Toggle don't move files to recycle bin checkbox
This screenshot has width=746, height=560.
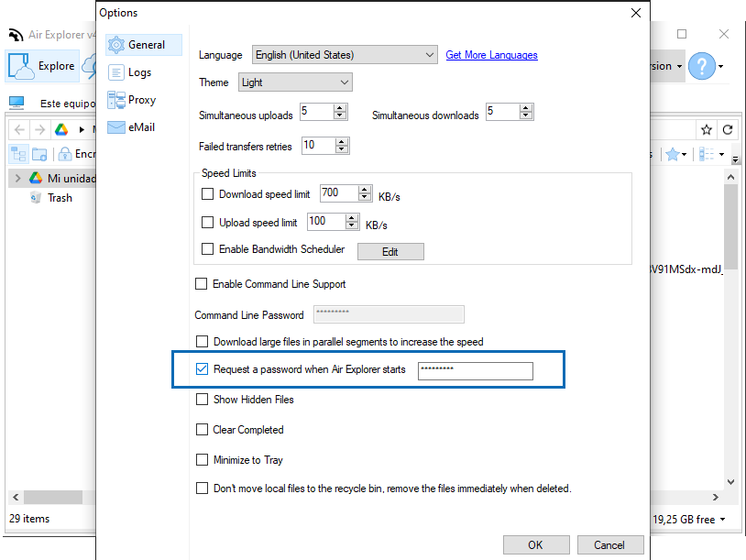(x=203, y=489)
